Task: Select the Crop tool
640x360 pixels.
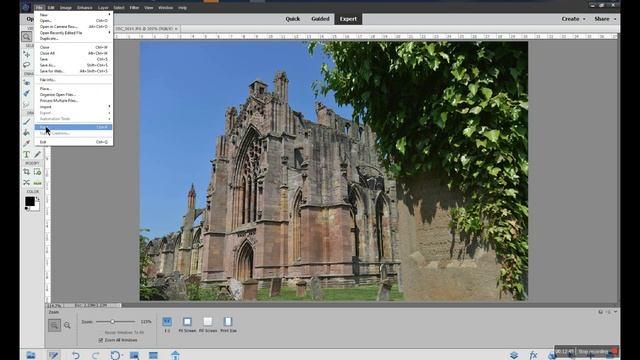Action: (x=27, y=172)
